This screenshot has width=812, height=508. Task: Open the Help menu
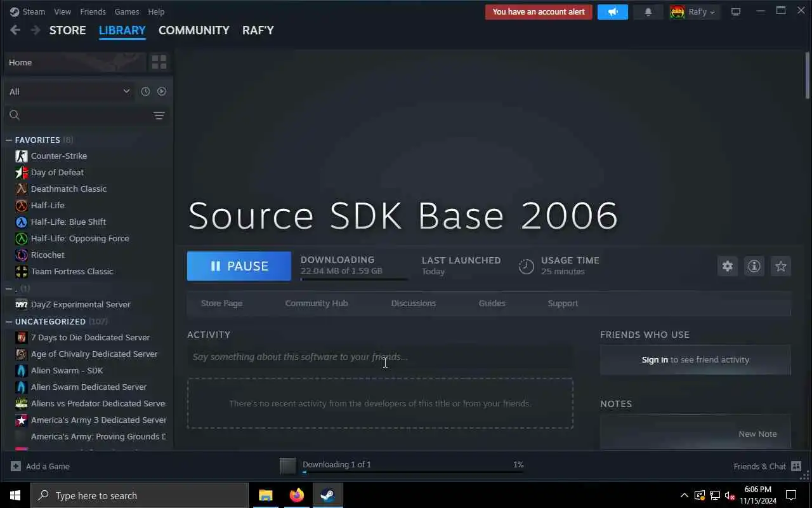tap(156, 11)
